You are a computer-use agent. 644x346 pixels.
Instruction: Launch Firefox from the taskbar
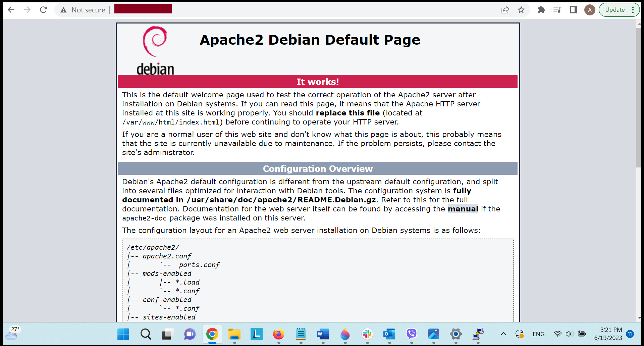[x=278, y=334]
